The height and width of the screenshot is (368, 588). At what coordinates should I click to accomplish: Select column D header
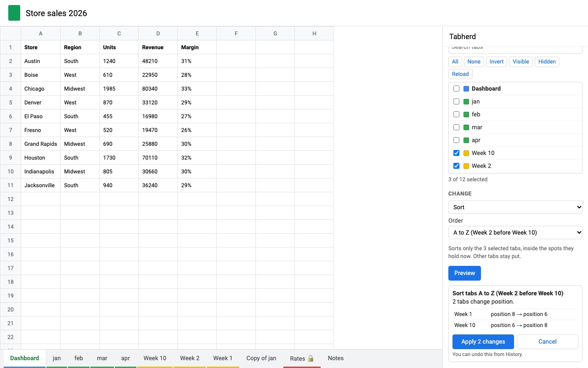(x=158, y=34)
